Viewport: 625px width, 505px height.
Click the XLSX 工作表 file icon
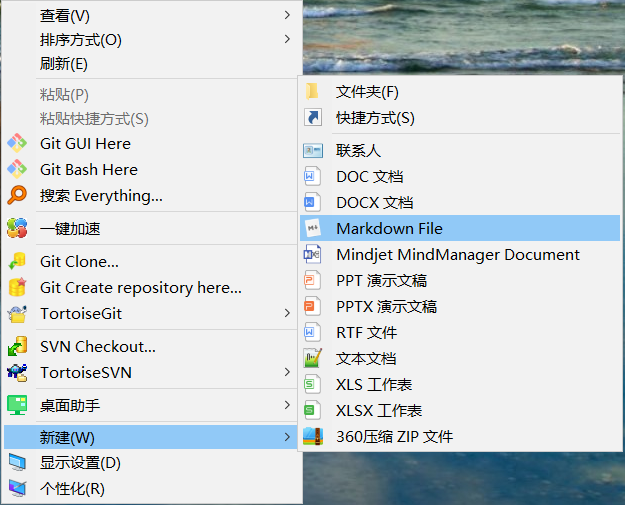click(312, 410)
